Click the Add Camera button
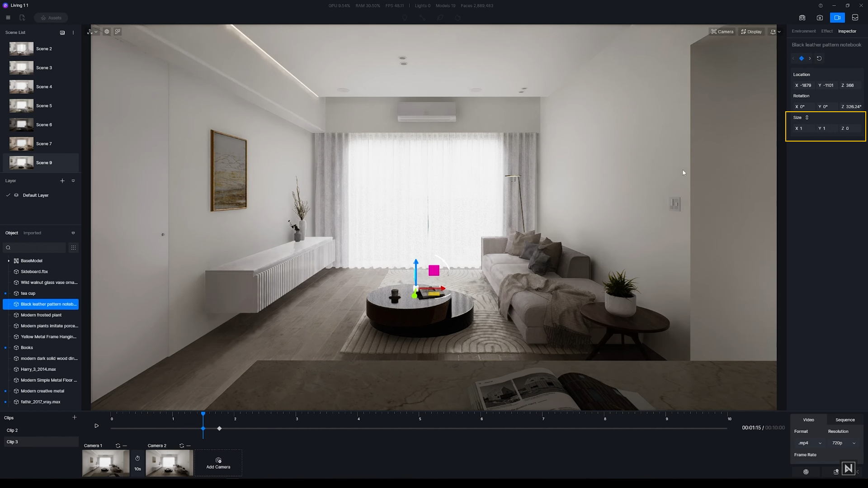This screenshot has height=488, width=868. (x=218, y=464)
